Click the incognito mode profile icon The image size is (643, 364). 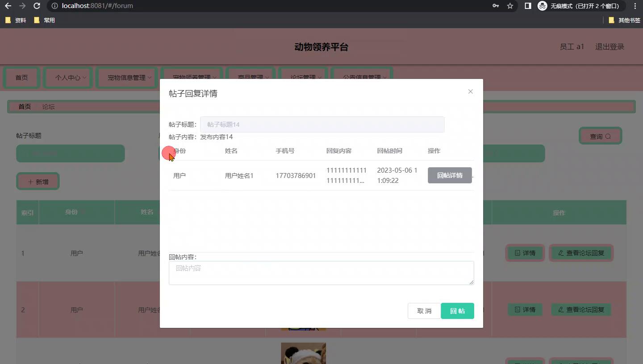543,6
